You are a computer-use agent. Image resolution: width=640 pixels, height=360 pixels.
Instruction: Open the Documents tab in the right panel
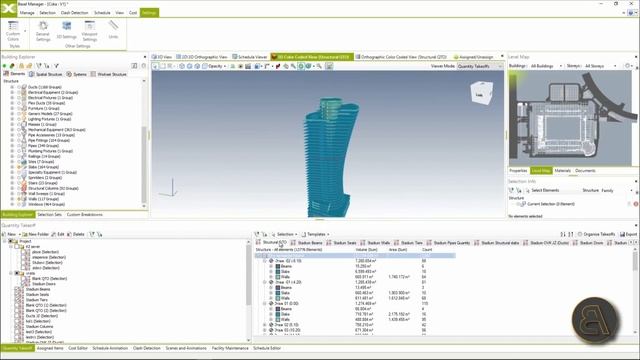(585, 171)
